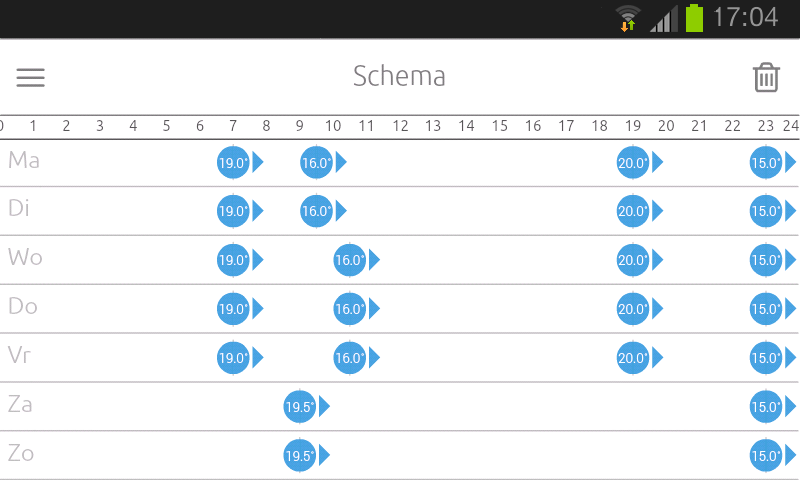The image size is (800, 480).
Task: Select Sunday's 15.0° night setpoint
Action: click(x=766, y=456)
